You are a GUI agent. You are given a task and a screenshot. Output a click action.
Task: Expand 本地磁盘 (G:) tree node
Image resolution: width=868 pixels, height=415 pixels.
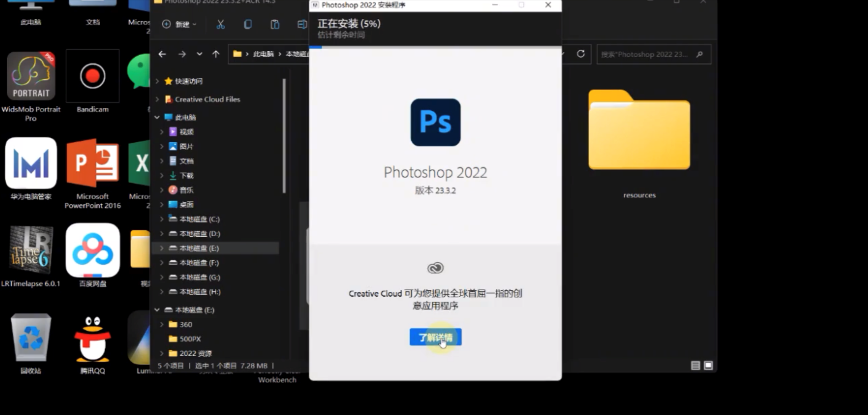(162, 277)
